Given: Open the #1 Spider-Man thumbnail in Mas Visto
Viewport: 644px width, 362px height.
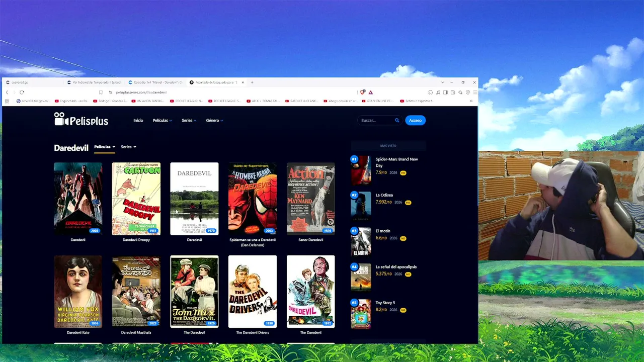Looking at the screenshot, I should [361, 170].
